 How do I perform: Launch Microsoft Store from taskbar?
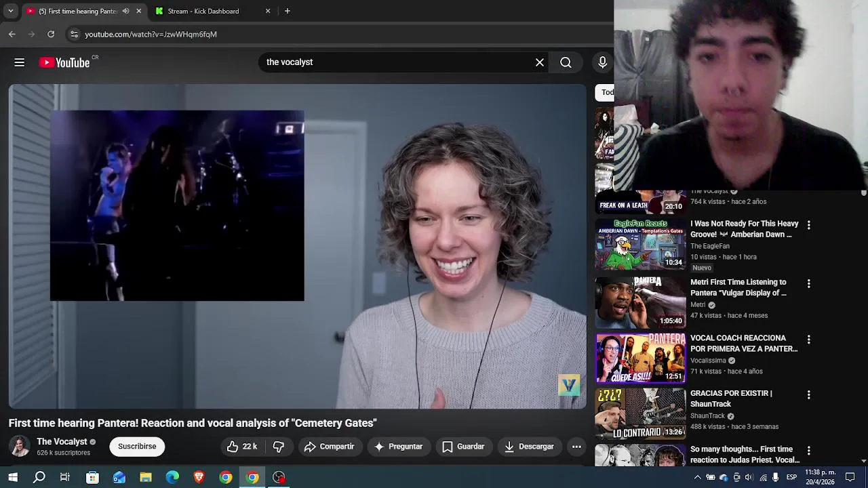[x=92, y=477]
